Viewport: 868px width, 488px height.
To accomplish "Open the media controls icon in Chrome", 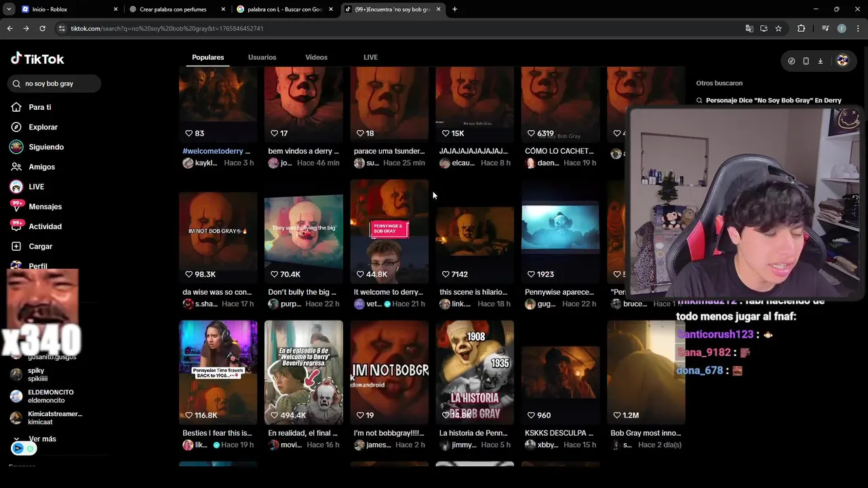I will [x=825, y=28].
